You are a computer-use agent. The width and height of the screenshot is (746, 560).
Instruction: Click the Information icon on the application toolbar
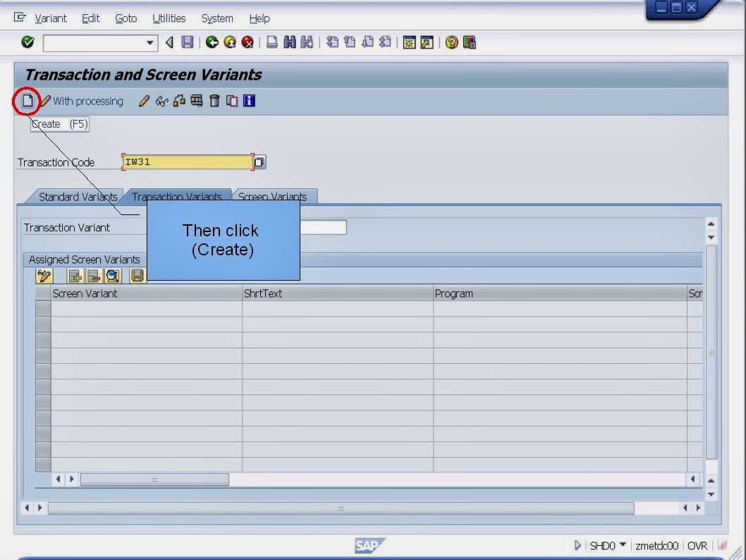[x=248, y=101]
